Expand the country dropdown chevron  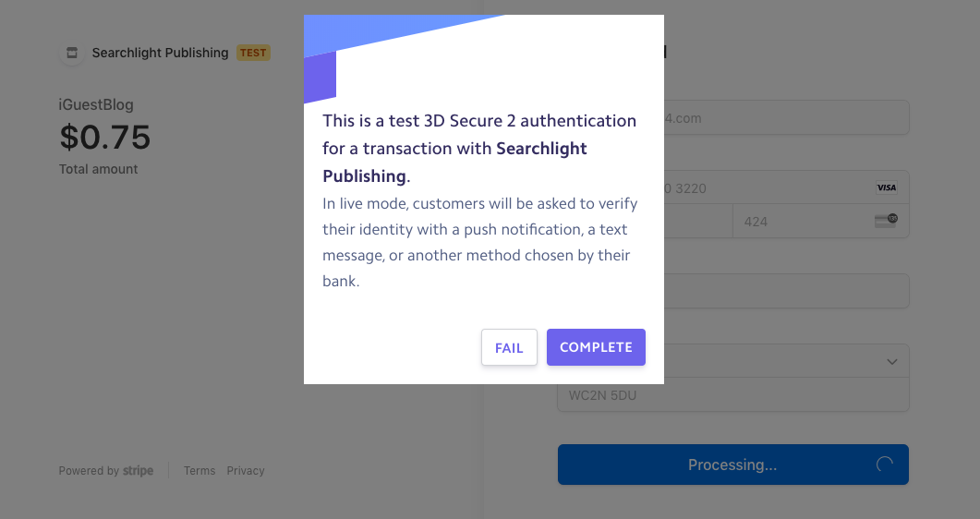892,362
